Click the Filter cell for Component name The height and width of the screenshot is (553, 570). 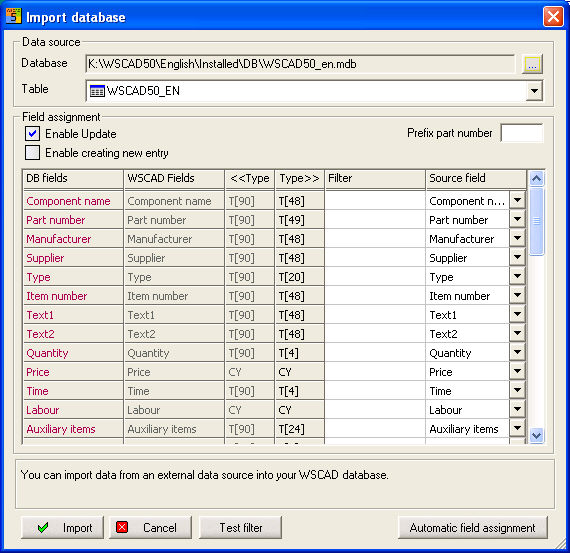pos(375,201)
